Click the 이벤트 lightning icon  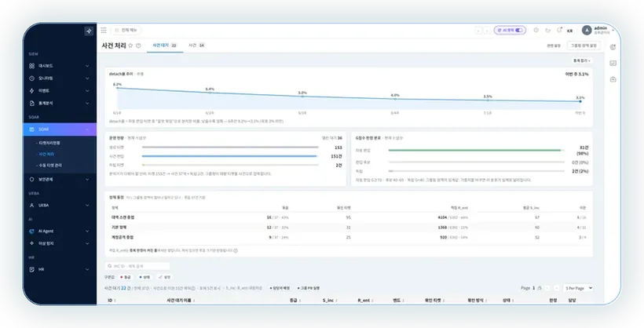(x=31, y=91)
